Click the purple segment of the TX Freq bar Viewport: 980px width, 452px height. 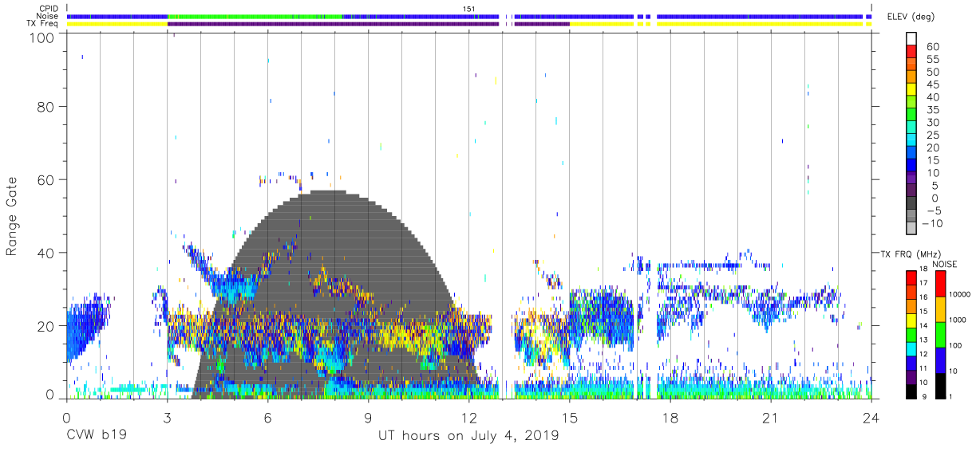tap(333, 24)
